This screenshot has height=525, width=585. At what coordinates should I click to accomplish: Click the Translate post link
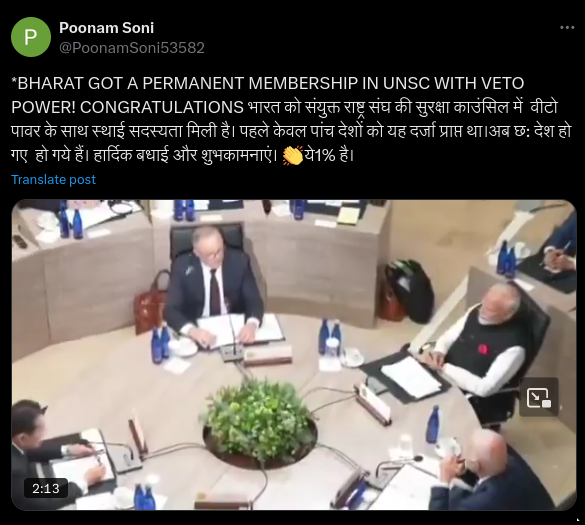coord(53,179)
